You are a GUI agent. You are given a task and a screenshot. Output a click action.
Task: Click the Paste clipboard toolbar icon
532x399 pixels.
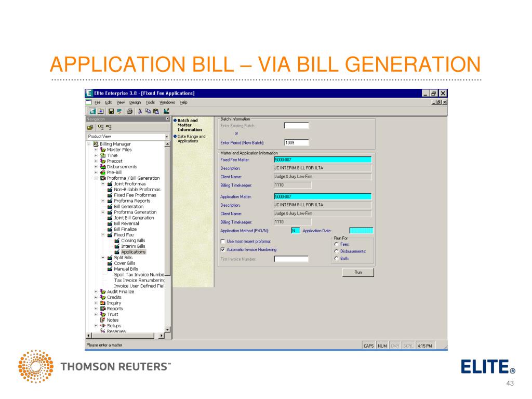tap(156, 111)
